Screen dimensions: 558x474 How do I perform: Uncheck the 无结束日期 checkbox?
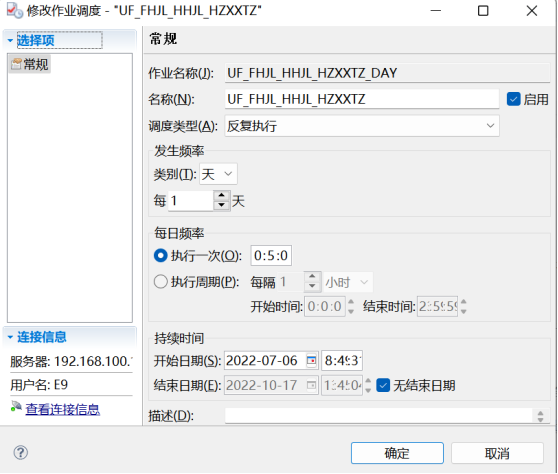[383, 385]
